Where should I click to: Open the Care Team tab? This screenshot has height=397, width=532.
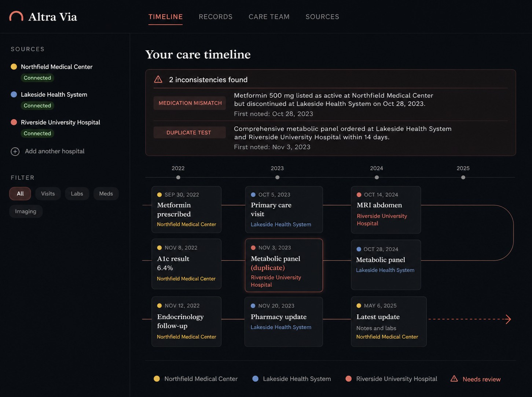tap(269, 17)
